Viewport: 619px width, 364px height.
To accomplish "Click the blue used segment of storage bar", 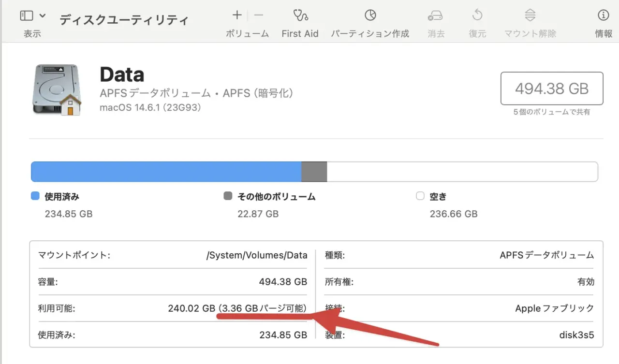I will (x=166, y=172).
